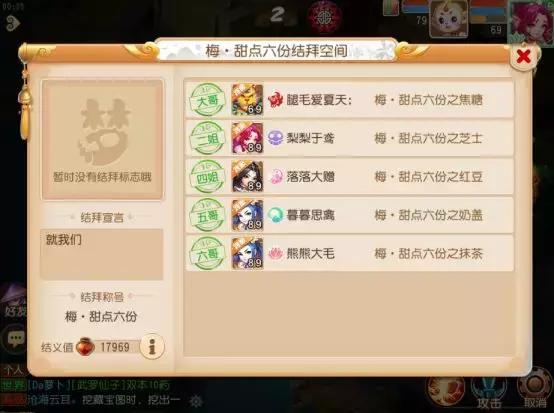The width and height of the screenshot is (554, 413).
Task: Click the empty 结拜标志 emblem panel
Action: point(102,140)
